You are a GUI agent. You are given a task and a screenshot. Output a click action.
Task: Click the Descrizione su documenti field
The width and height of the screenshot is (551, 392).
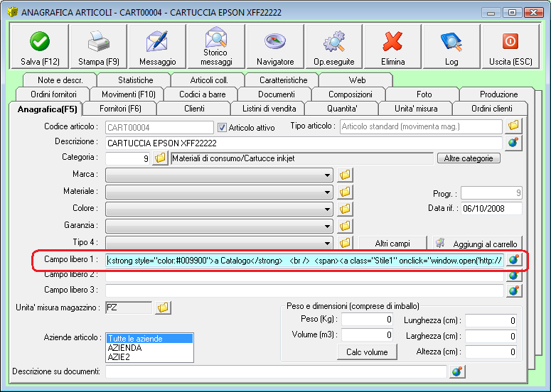276,371
